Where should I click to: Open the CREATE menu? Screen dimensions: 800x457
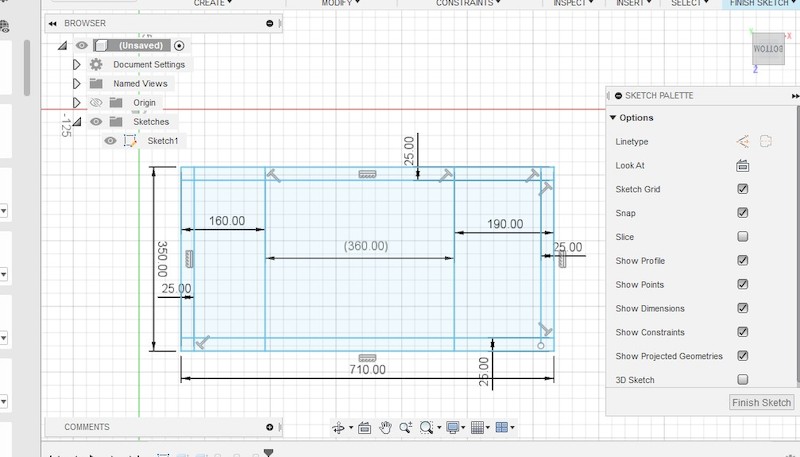point(213,3)
